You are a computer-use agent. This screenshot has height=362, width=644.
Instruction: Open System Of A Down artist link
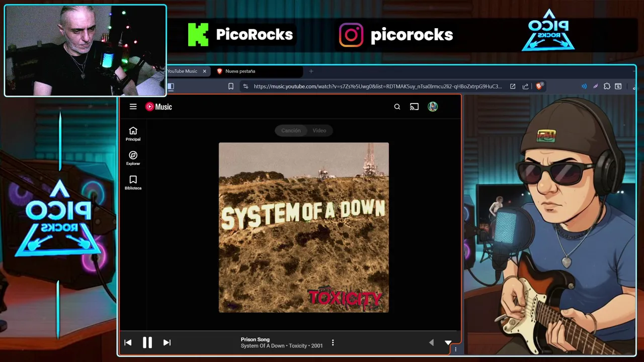click(x=263, y=346)
